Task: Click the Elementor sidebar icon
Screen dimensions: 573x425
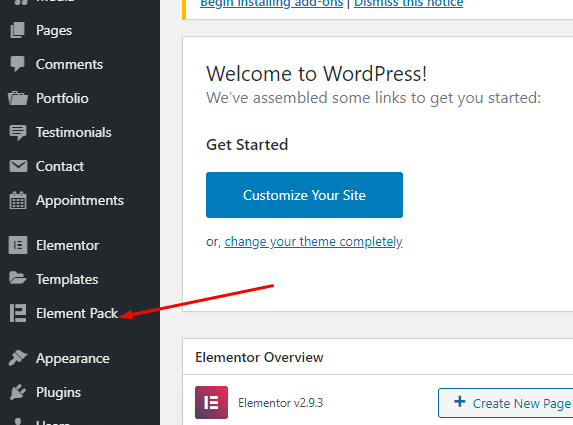Action: (18, 245)
